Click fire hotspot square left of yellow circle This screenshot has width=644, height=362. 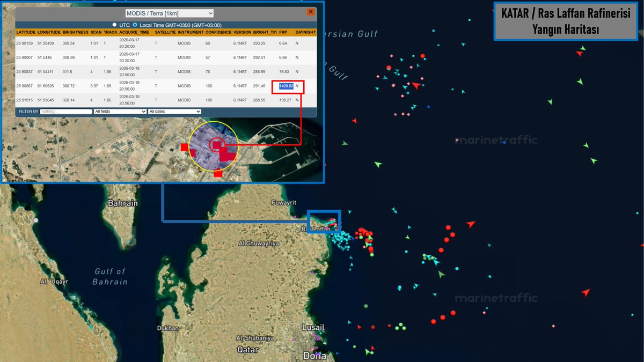pos(184,146)
